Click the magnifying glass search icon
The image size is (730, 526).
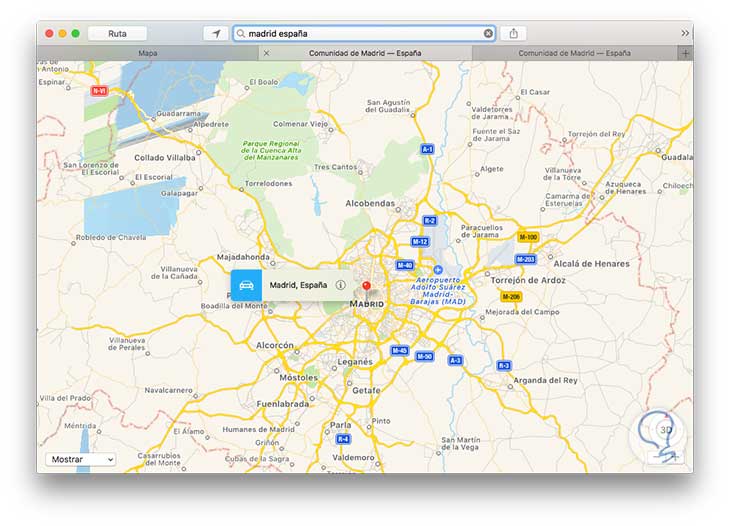241,34
